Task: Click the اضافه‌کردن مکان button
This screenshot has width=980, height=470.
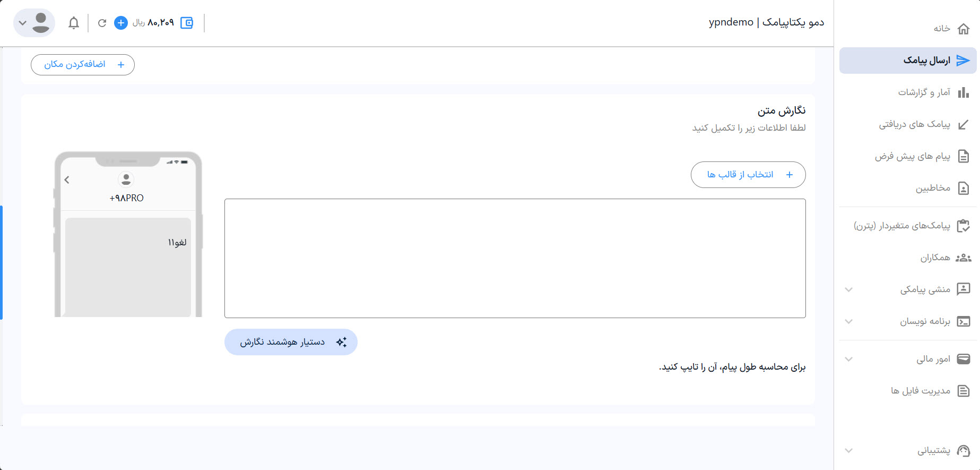Action: pos(83,65)
